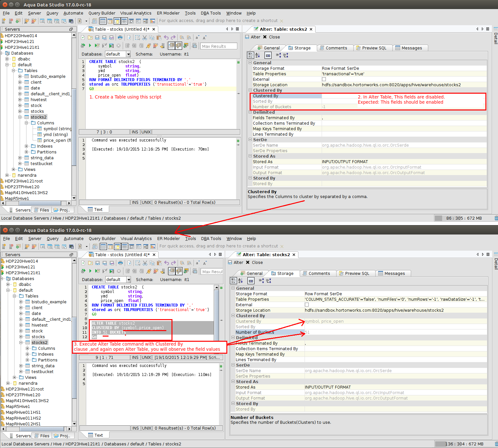The height and width of the screenshot is (448, 498).
Task: Open the Automate menu in lower window
Action: (x=74, y=239)
